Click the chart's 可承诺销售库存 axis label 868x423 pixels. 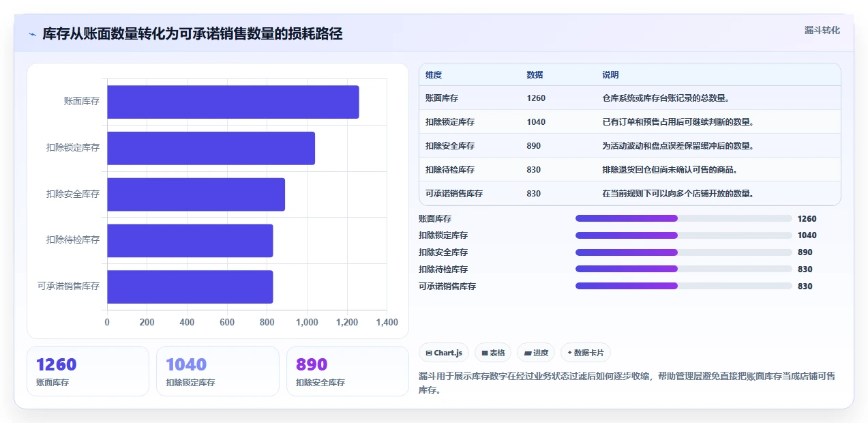tap(69, 286)
